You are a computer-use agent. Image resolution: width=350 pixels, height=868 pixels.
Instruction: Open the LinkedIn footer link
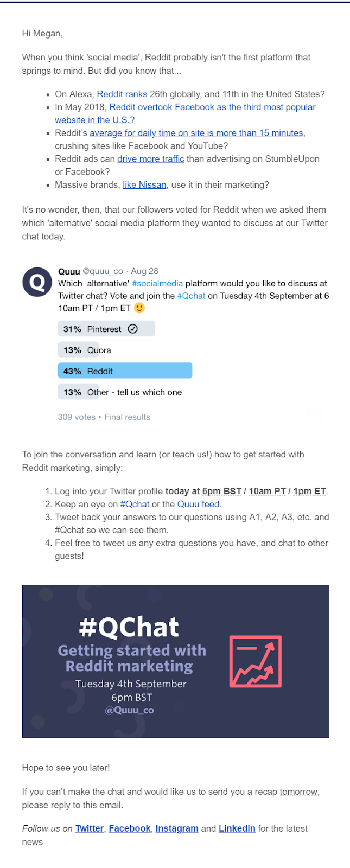(237, 828)
